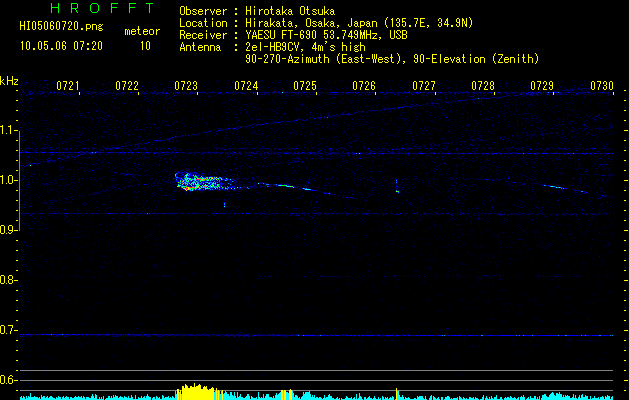Click the 1.1 frequency axis label
Viewport: 629px width, 400px height.
pyautogui.click(x=9, y=130)
